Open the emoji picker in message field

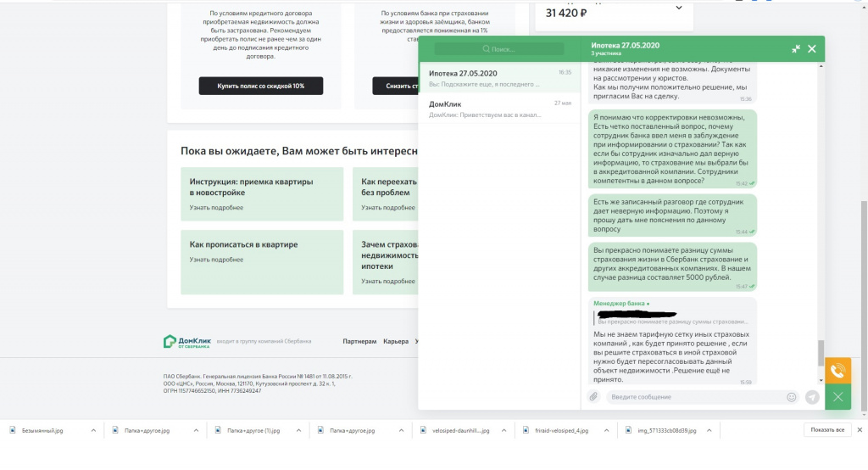point(792,397)
